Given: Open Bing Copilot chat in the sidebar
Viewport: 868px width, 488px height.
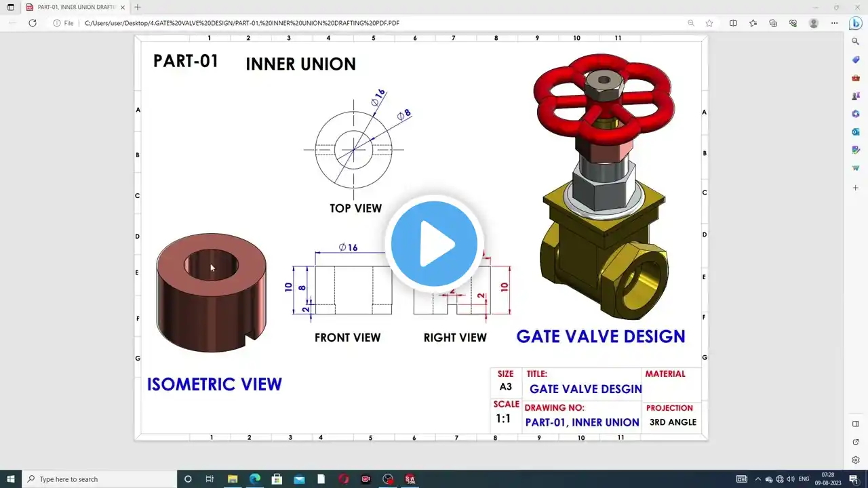Looking at the screenshot, I should (x=856, y=22).
